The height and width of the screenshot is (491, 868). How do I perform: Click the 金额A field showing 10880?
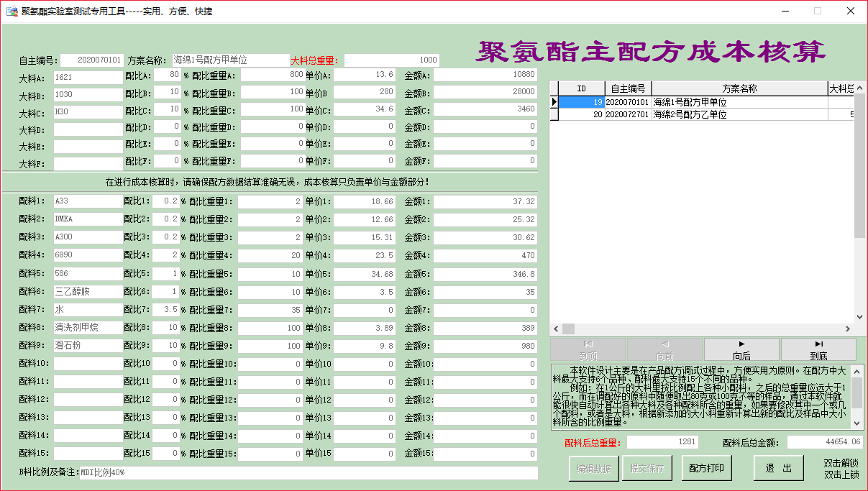485,75
